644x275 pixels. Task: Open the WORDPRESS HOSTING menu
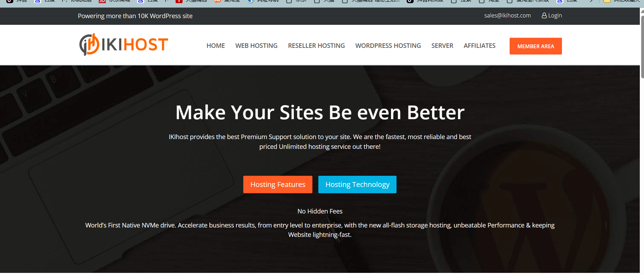(388, 46)
